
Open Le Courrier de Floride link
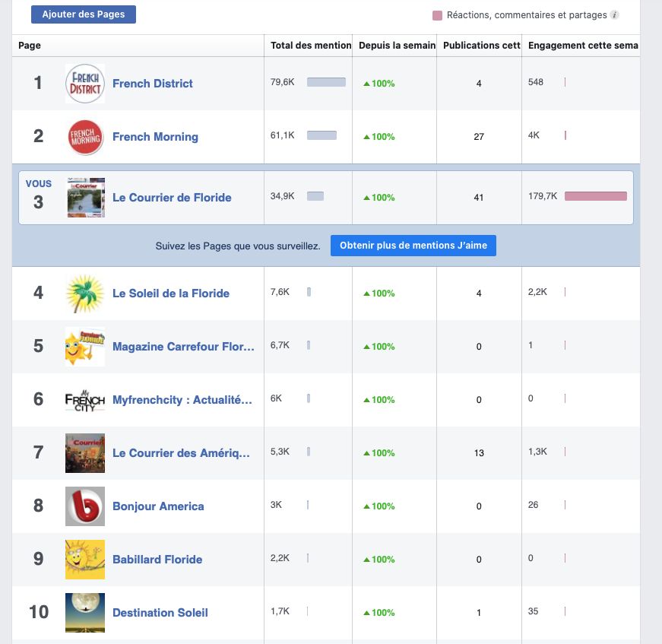tap(172, 198)
